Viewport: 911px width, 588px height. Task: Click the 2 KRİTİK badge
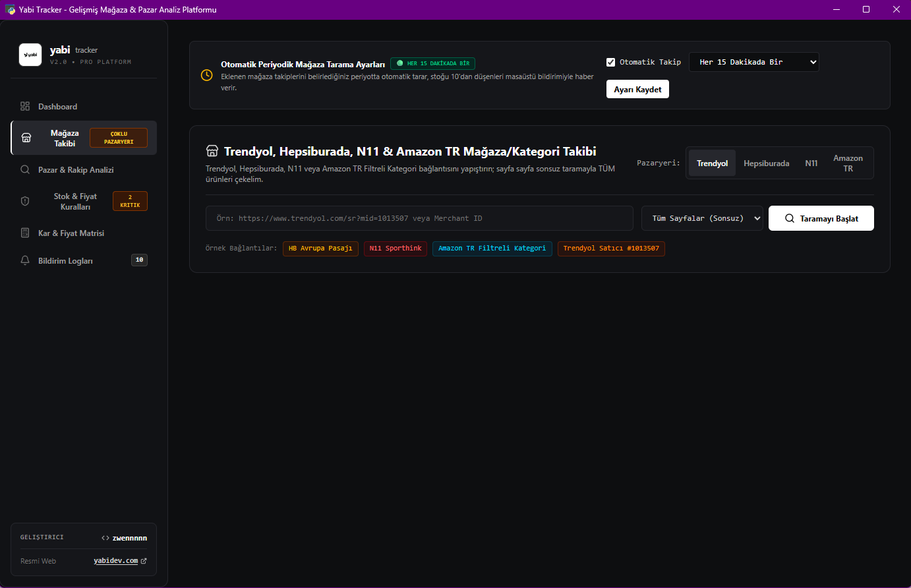coord(130,201)
